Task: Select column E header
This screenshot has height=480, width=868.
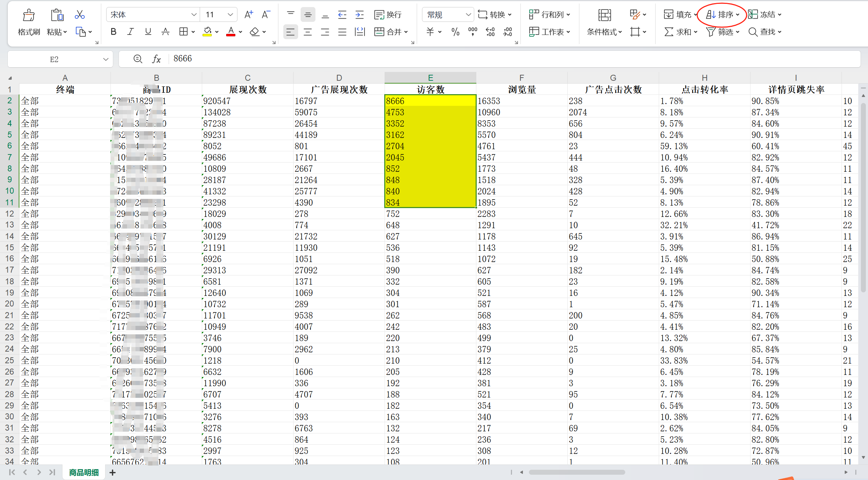Action: 430,78
